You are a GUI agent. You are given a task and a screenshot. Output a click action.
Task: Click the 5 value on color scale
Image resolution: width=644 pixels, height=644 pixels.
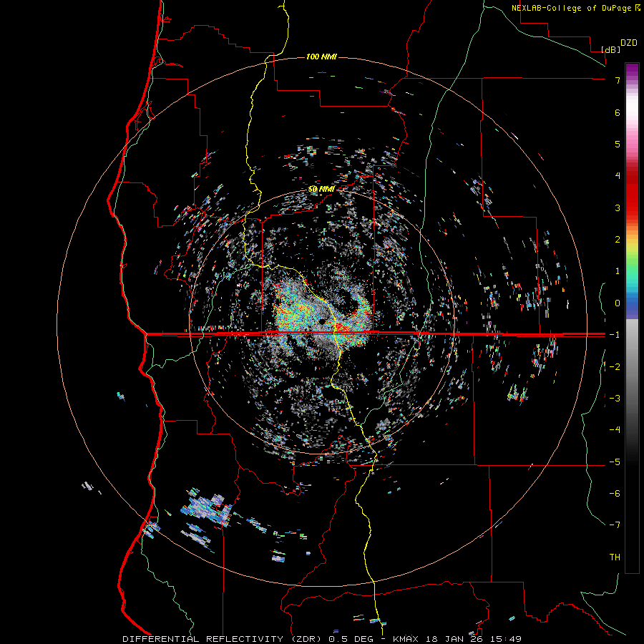coord(618,144)
